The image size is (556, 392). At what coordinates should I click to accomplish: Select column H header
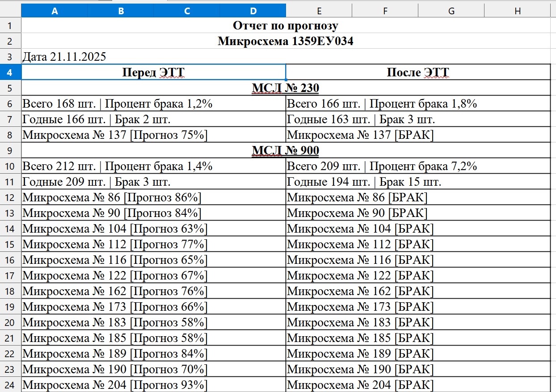point(517,11)
